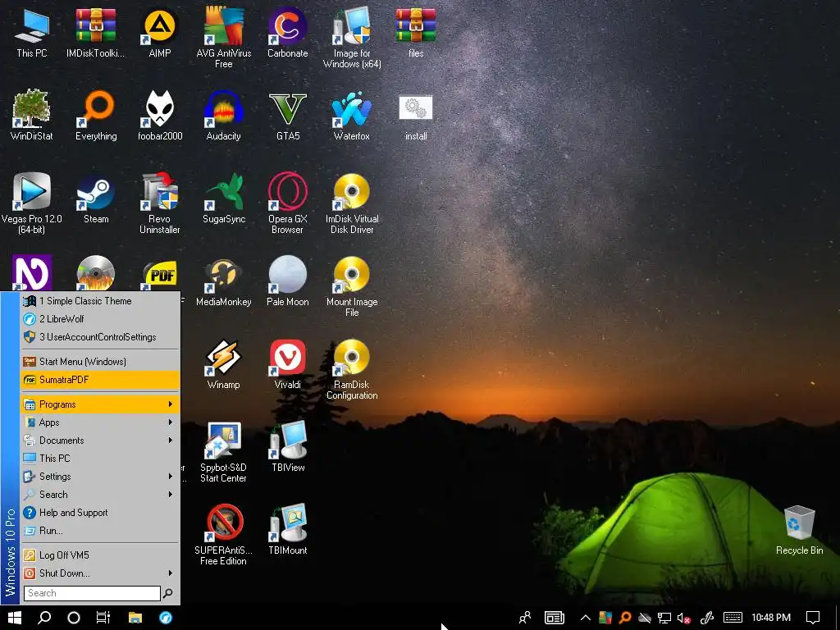The width and height of the screenshot is (840, 630).
Task: Select the Recycle Bin icon
Action: [799, 529]
